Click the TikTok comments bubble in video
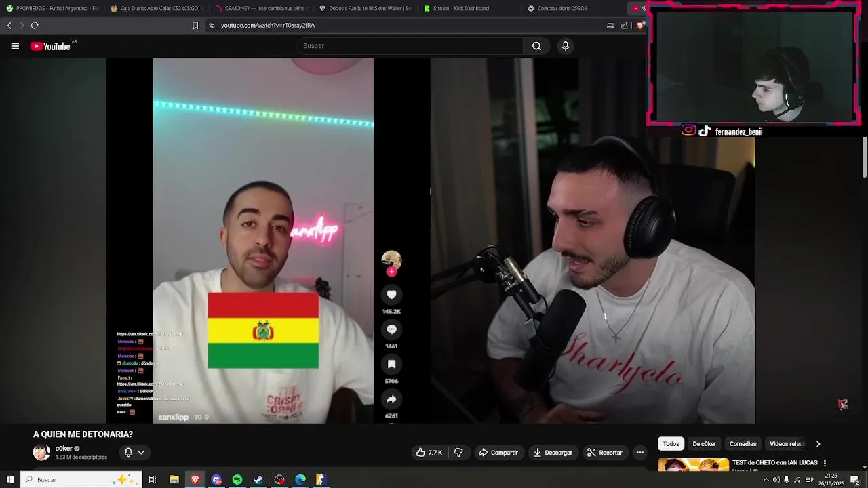868x488 pixels. (391, 329)
